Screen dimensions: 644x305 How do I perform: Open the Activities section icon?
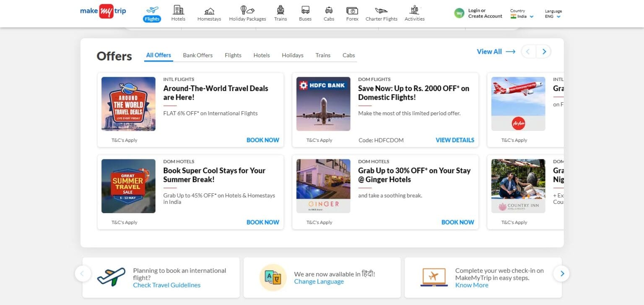click(x=414, y=13)
